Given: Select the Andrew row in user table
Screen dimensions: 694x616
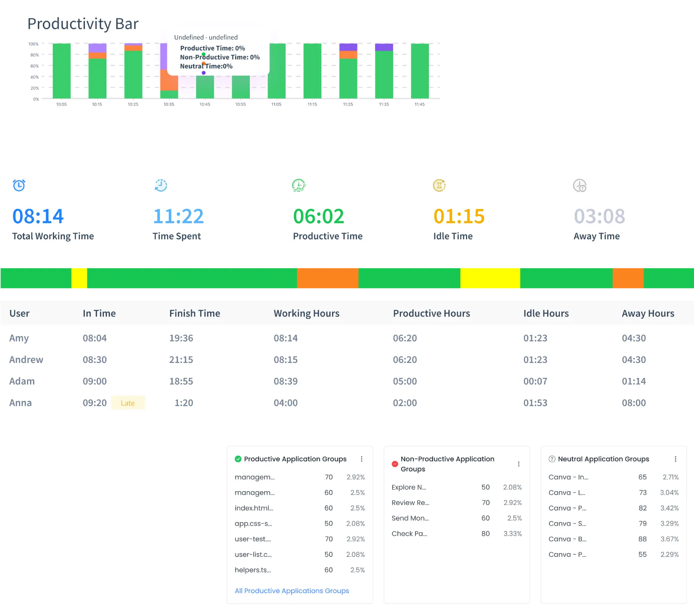Looking at the screenshot, I should click(x=26, y=360).
